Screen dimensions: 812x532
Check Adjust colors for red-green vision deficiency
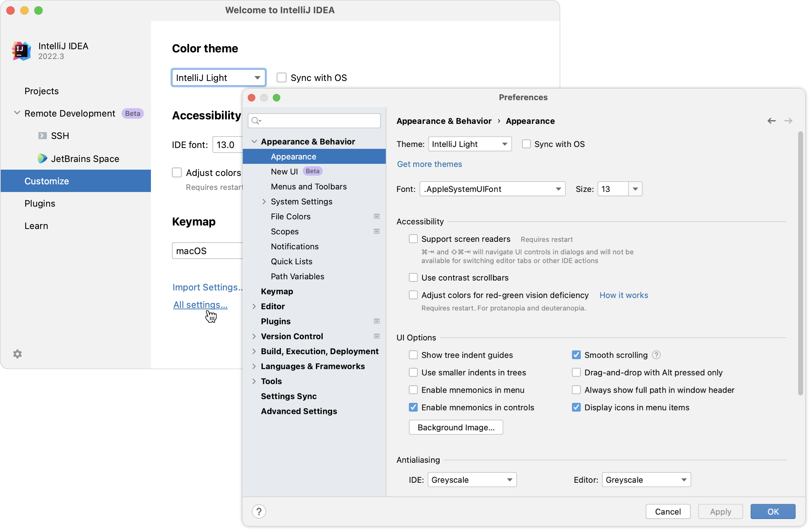(413, 295)
